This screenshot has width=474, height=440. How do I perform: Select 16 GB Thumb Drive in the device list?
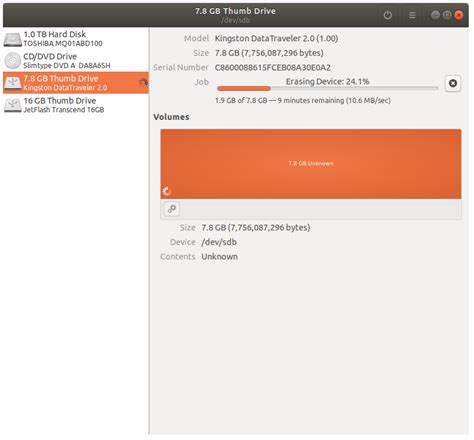tap(76, 105)
